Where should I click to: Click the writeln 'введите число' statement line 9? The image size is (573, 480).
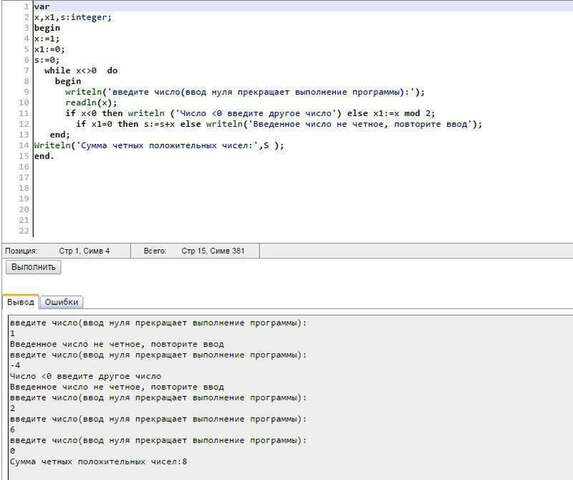[245, 92]
